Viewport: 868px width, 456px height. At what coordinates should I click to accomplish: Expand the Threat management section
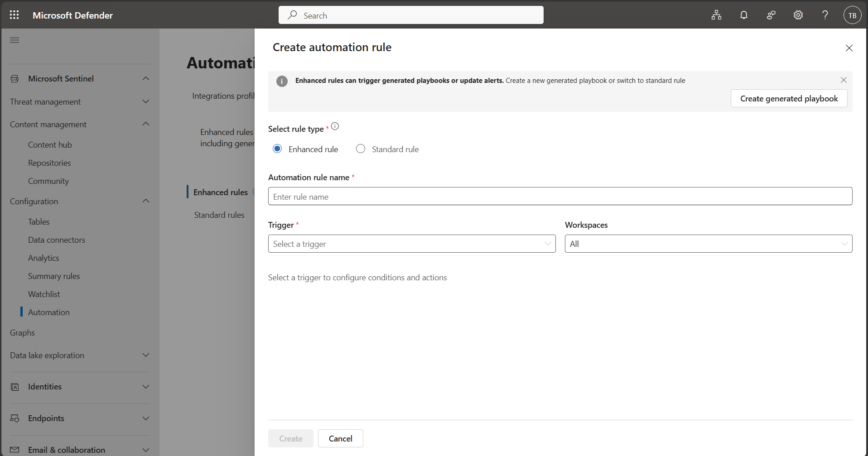point(146,101)
